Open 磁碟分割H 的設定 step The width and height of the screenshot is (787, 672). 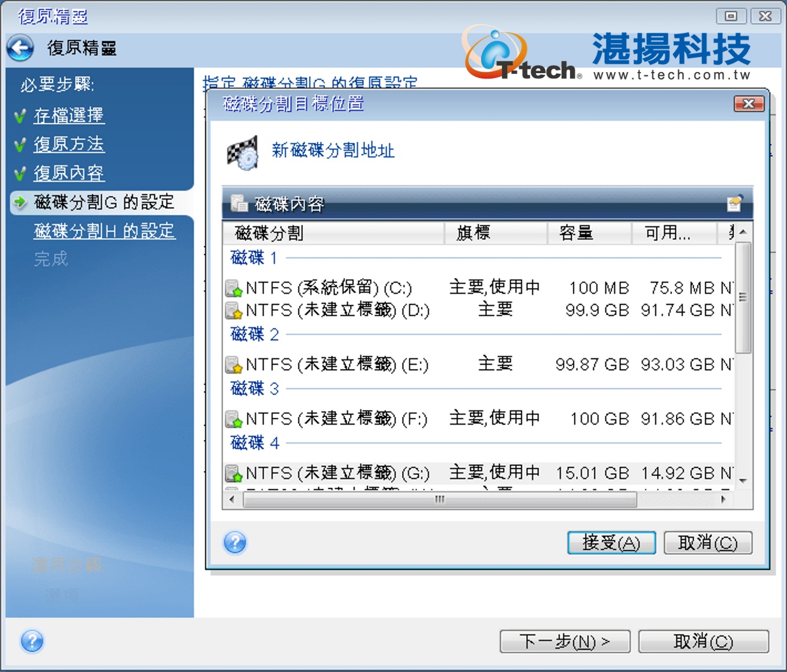point(104,231)
